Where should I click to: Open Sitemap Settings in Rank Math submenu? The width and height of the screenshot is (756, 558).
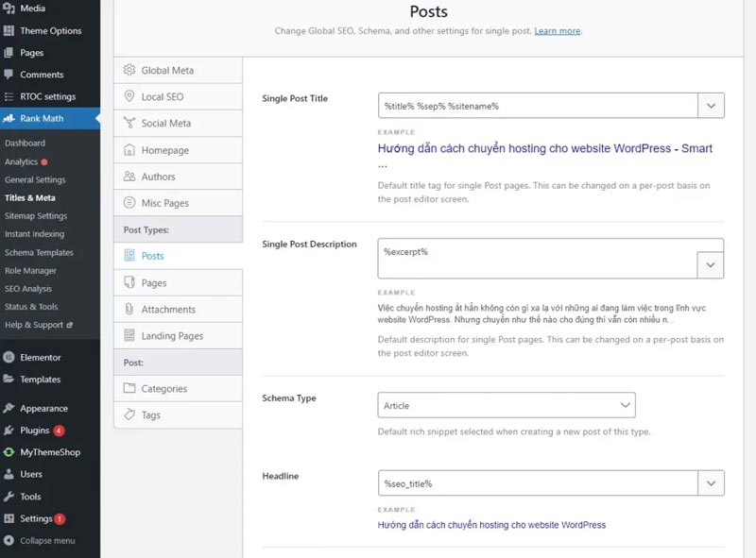(x=36, y=216)
